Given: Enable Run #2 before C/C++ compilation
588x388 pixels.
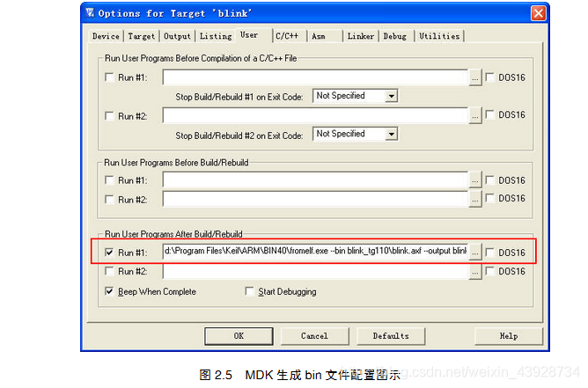Looking at the screenshot, I should 109,116.
